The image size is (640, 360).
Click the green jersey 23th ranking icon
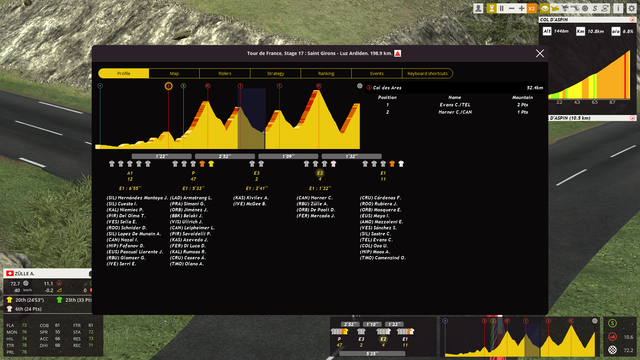pos(60,300)
